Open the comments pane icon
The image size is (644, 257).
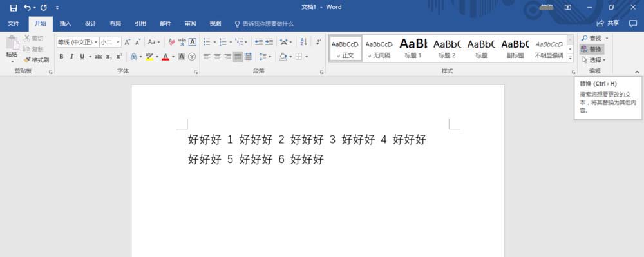[x=633, y=23]
